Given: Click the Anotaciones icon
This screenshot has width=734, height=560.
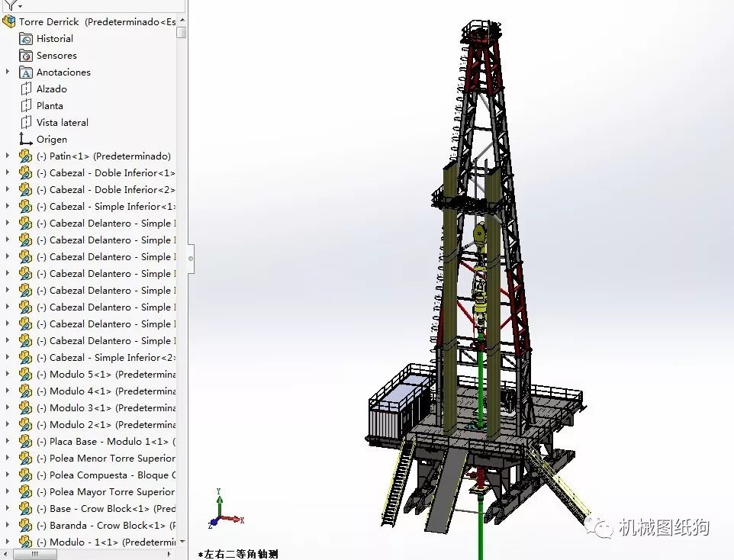Looking at the screenshot, I should (x=26, y=72).
